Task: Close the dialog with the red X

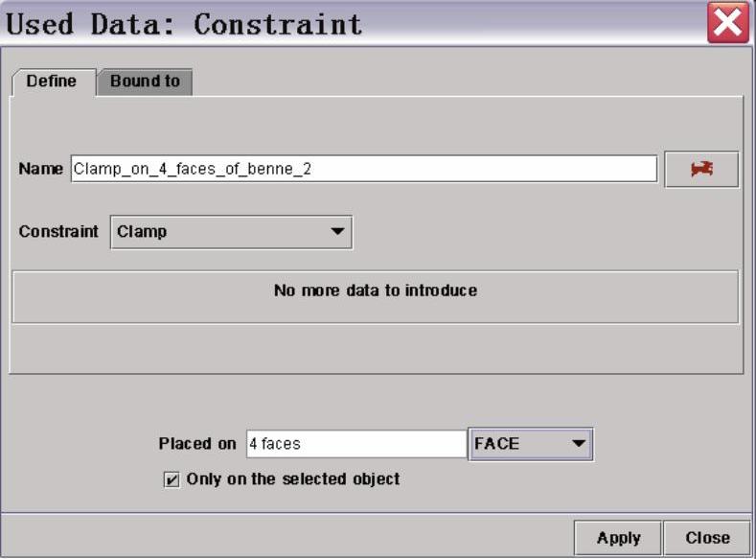Action: pyautogui.click(x=728, y=23)
